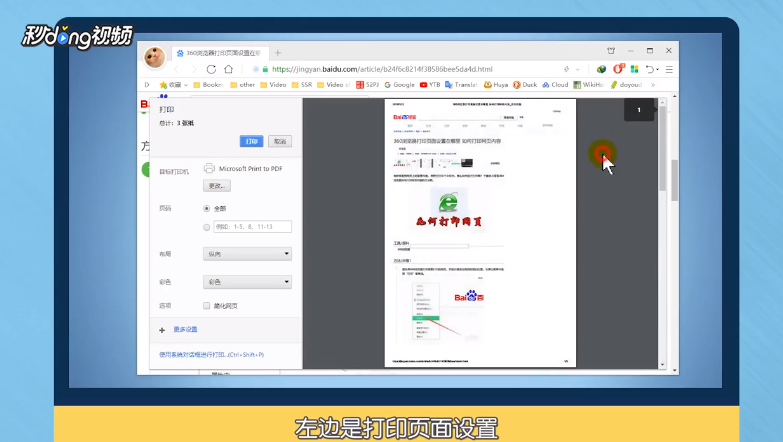Click the Microsoft Print to PDF printer icon
Viewport: 783px width, 442px height.
(x=209, y=168)
